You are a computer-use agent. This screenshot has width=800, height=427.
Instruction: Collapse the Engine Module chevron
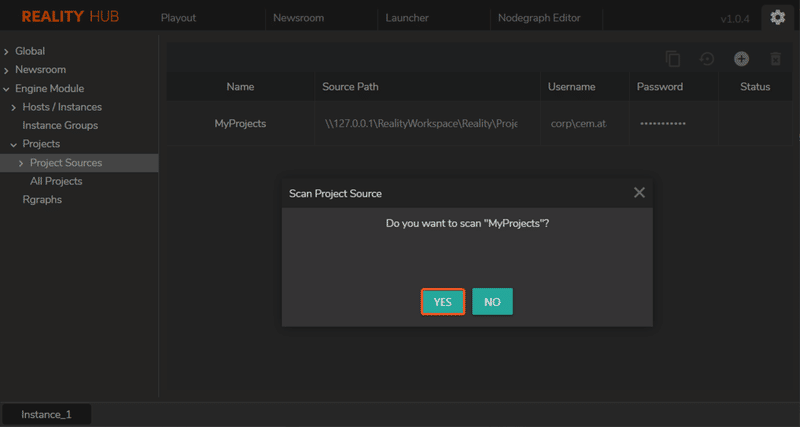tap(6, 89)
